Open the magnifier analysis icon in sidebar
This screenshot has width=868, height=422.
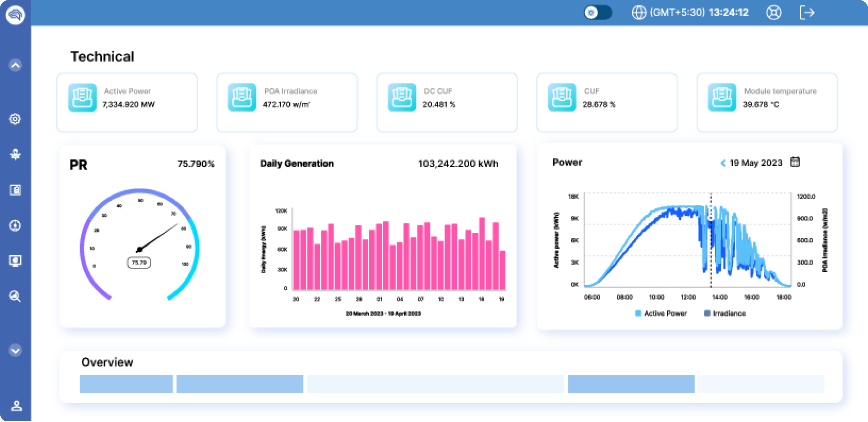pyautogui.click(x=15, y=296)
